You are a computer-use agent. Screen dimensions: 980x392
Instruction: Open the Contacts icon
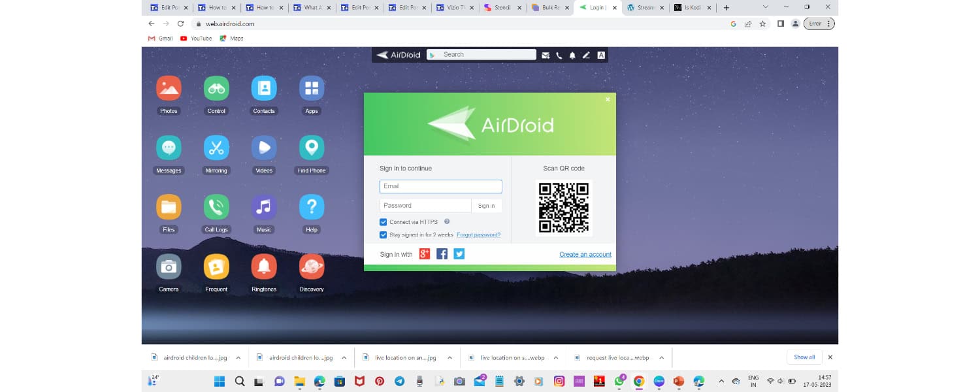point(264,88)
